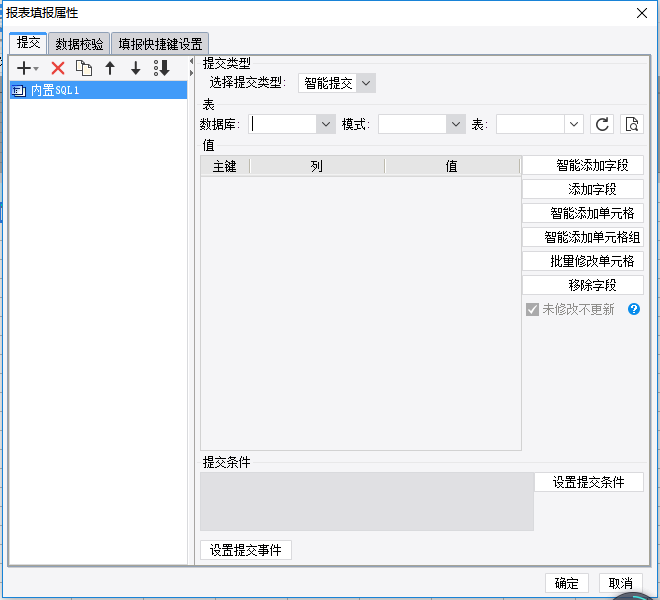Screen dimensions: 660x600
Task: Confirm with the 确定 button
Action: 567,583
